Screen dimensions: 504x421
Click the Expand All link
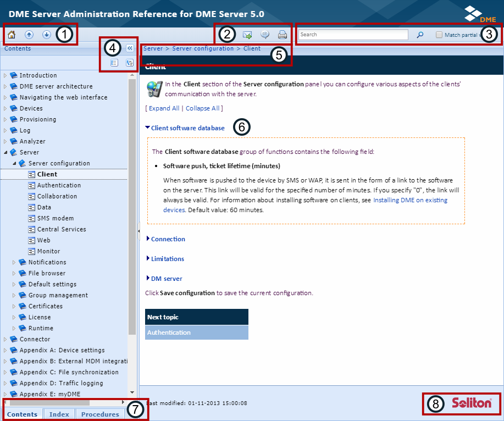pos(164,108)
